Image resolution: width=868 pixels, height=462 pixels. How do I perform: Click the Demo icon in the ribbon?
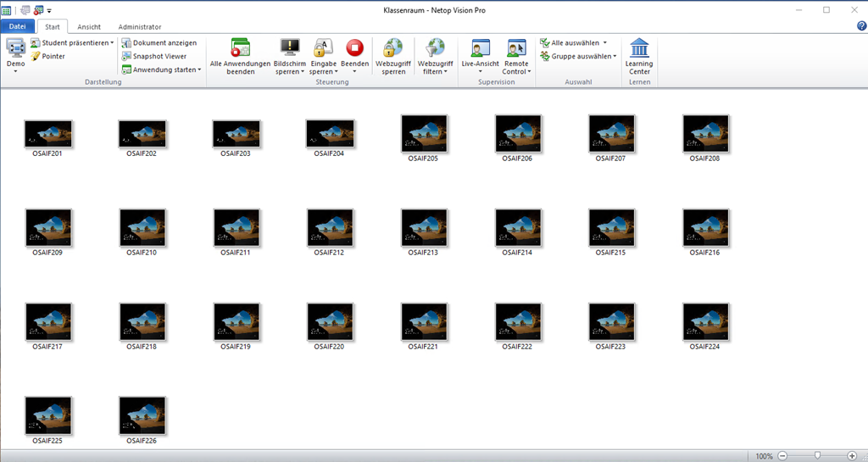click(15, 49)
